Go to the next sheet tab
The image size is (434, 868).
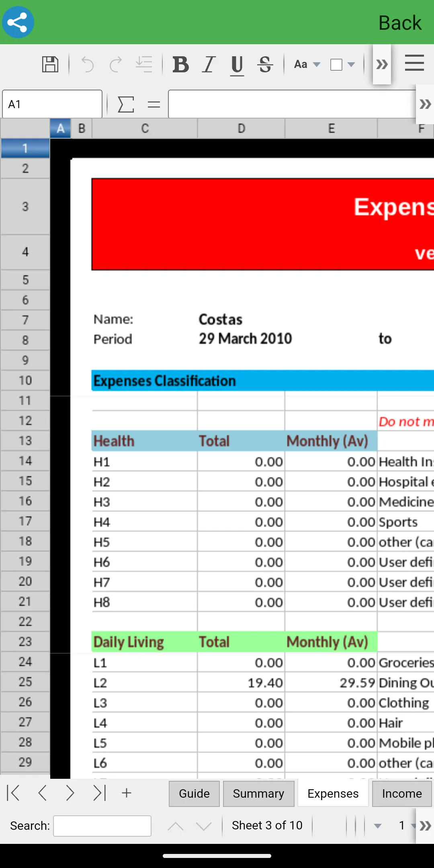[x=70, y=793]
